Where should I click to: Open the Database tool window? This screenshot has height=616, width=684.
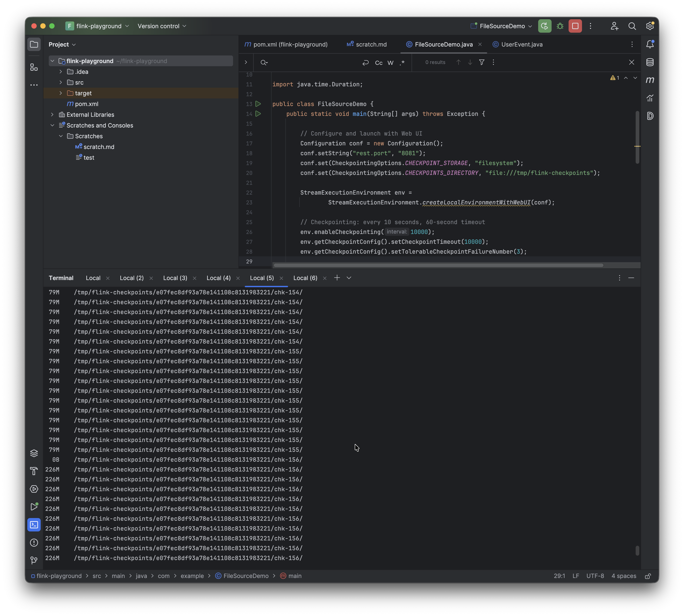click(650, 62)
